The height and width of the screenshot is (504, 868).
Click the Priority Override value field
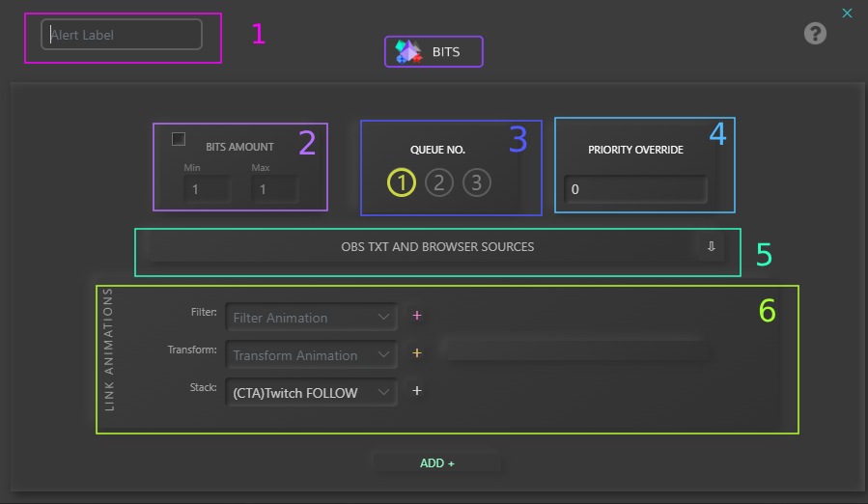point(635,190)
